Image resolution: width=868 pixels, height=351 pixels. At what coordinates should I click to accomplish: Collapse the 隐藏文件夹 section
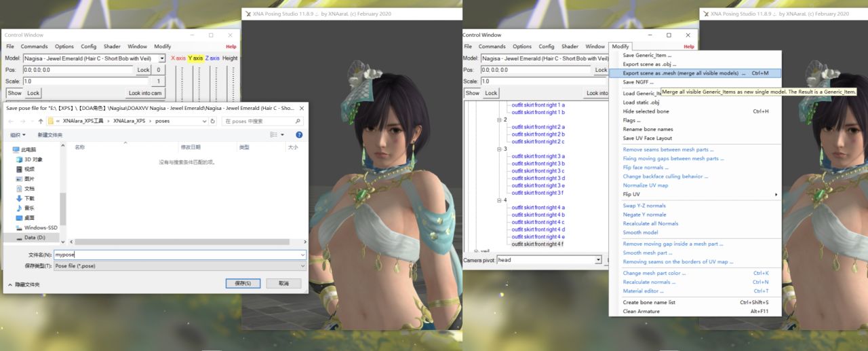click(x=24, y=284)
